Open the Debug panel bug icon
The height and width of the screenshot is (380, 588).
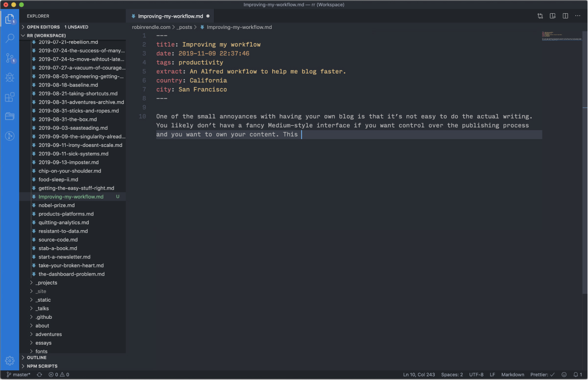[x=10, y=77]
